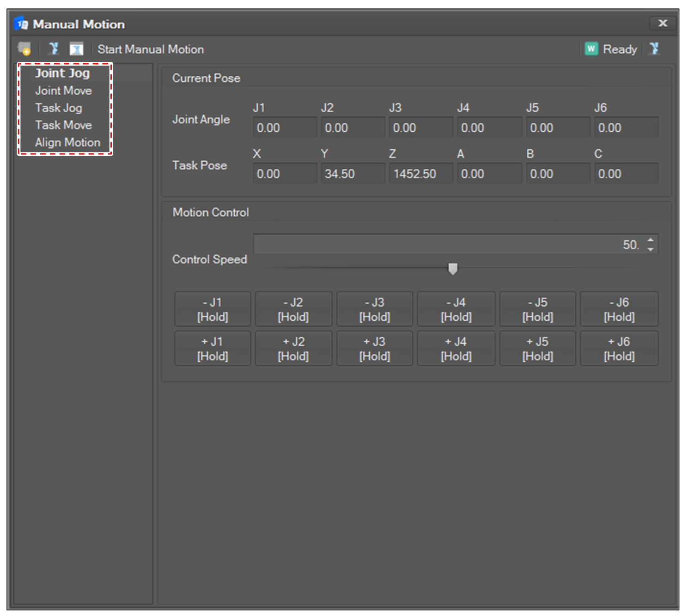Screen dimensions: 682x616
Task: Decrease control speed with the down arrow
Action: [x=651, y=249]
